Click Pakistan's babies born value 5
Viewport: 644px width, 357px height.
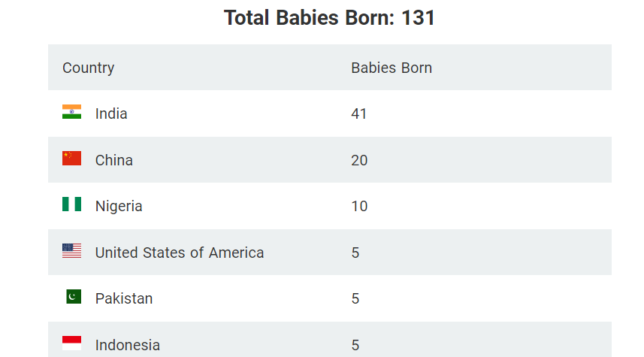pos(355,298)
